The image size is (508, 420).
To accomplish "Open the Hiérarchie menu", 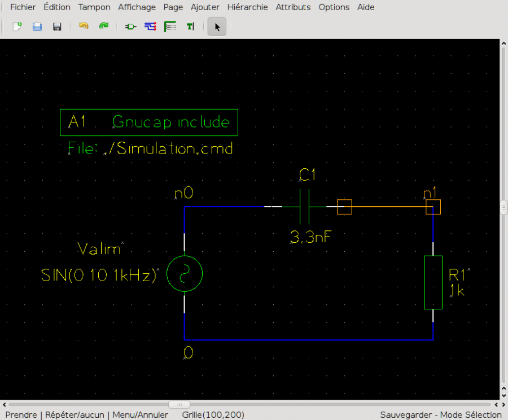I will 248,7.
